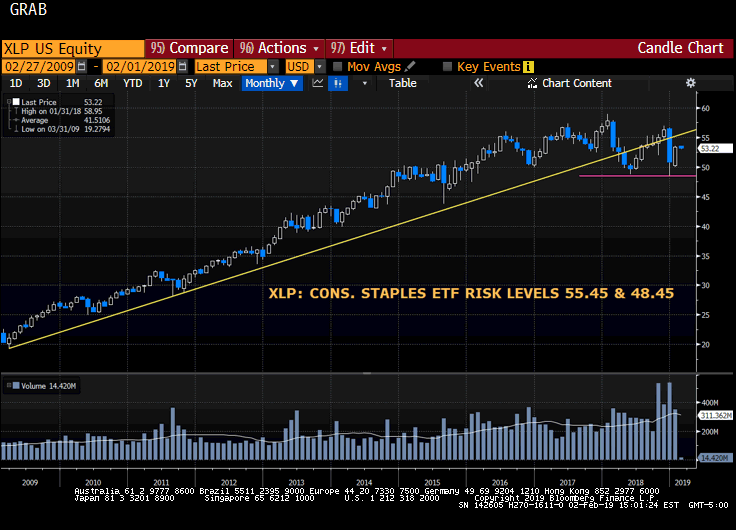Open the 96) Actions dropdown menu

click(279, 48)
